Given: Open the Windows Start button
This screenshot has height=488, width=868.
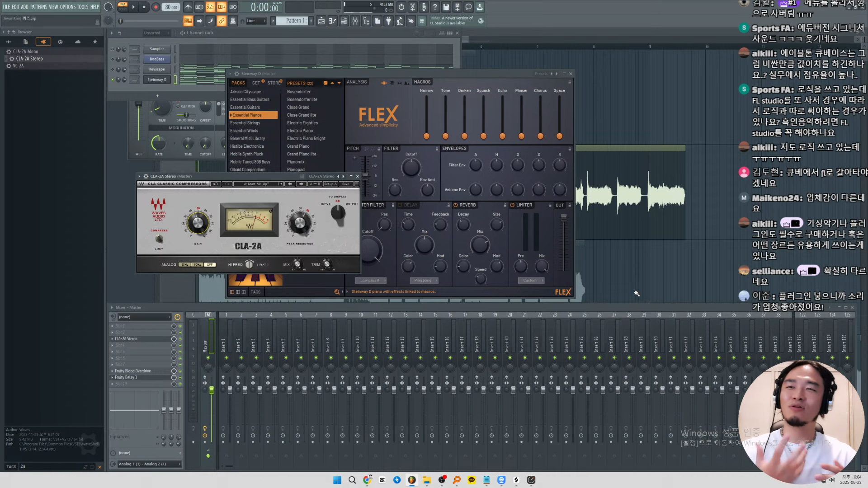Looking at the screenshot, I should [337, 480].
